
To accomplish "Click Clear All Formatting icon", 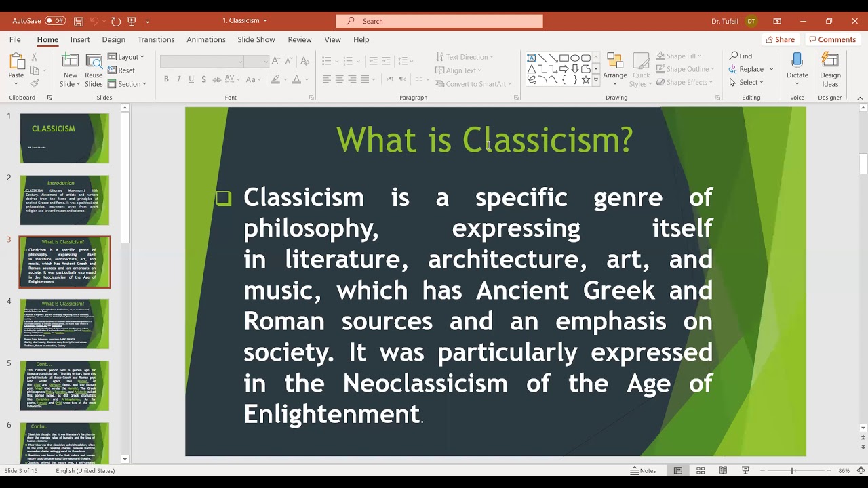I will click(x=304, y=61).
